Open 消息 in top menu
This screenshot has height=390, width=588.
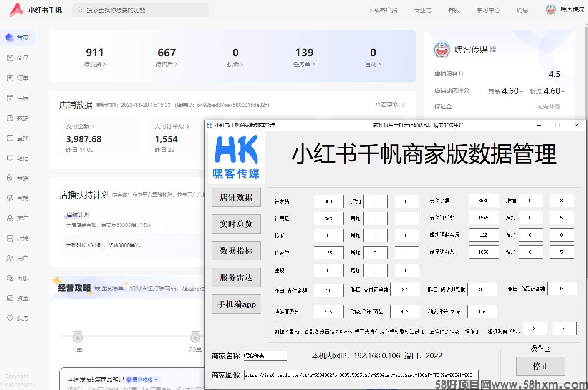coord(522,10)
